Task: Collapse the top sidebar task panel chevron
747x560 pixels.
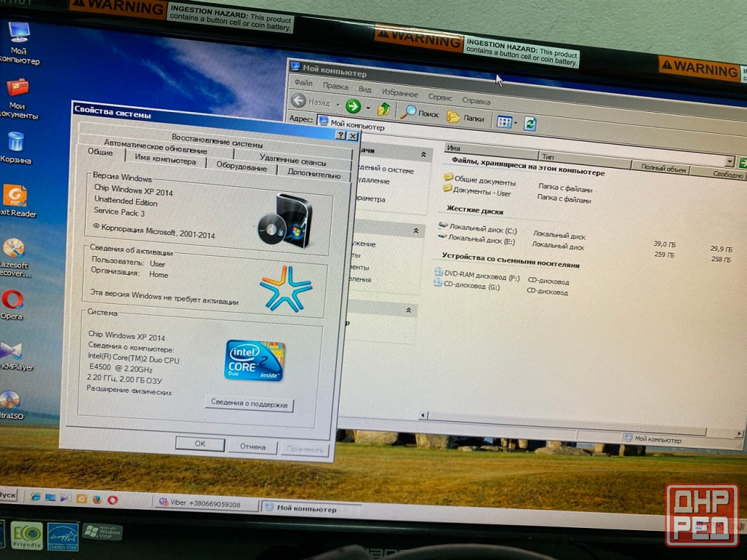Action: click(423, 155)
